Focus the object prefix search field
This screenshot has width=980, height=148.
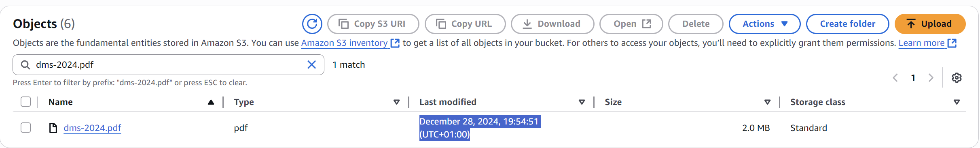tap(168, 65)
